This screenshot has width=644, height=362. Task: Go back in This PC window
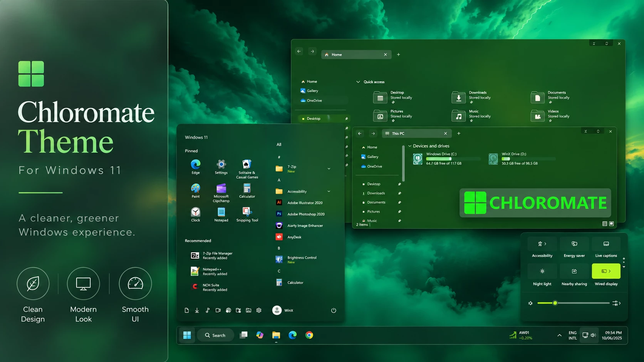(x=360, y=133)
